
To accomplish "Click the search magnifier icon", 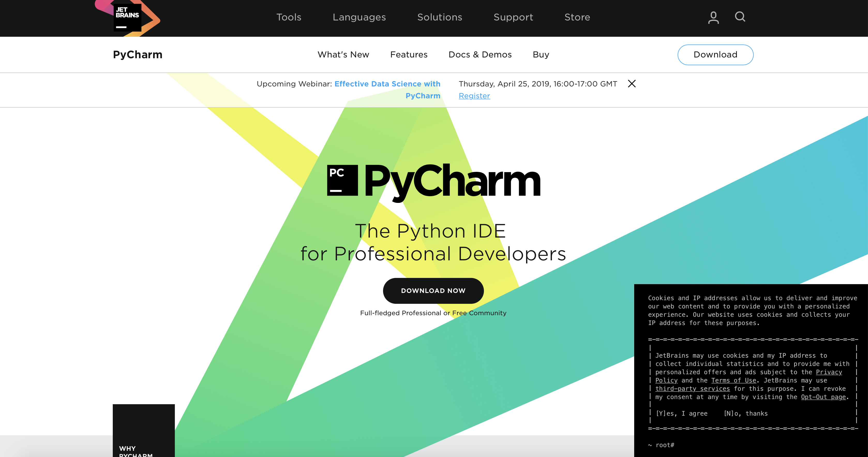I will [x=740, y=17].
